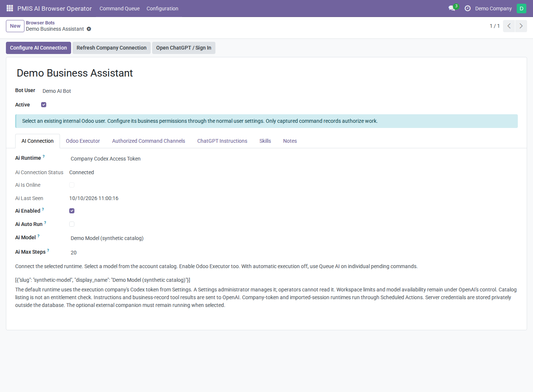
Task: Show the Ai Runtime help tooltip icon
Action: tap(44, 156)
